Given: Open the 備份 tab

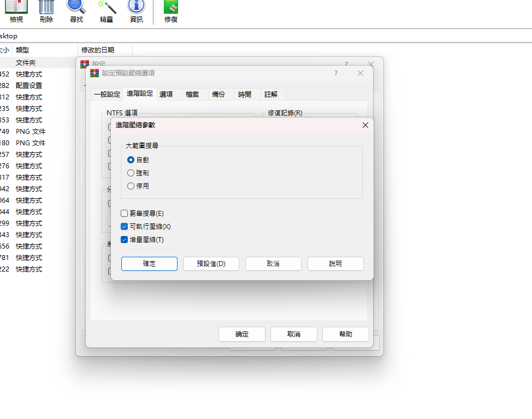Looking at the screenshot, I should point(218,95).
